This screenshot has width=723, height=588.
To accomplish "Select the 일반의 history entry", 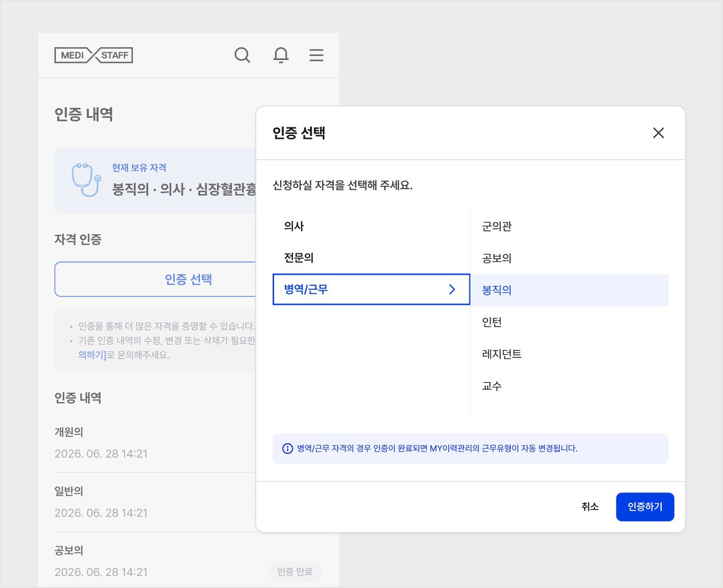I will pos(69,491).
